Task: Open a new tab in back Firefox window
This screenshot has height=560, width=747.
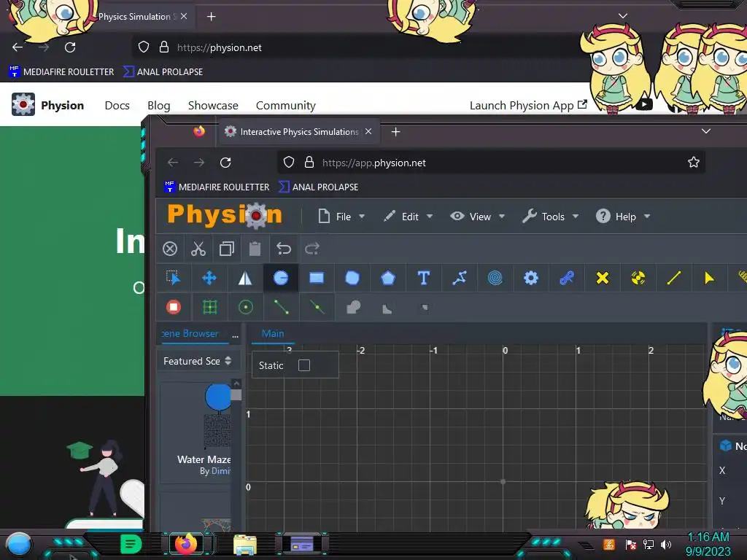Action: (211, 17)
